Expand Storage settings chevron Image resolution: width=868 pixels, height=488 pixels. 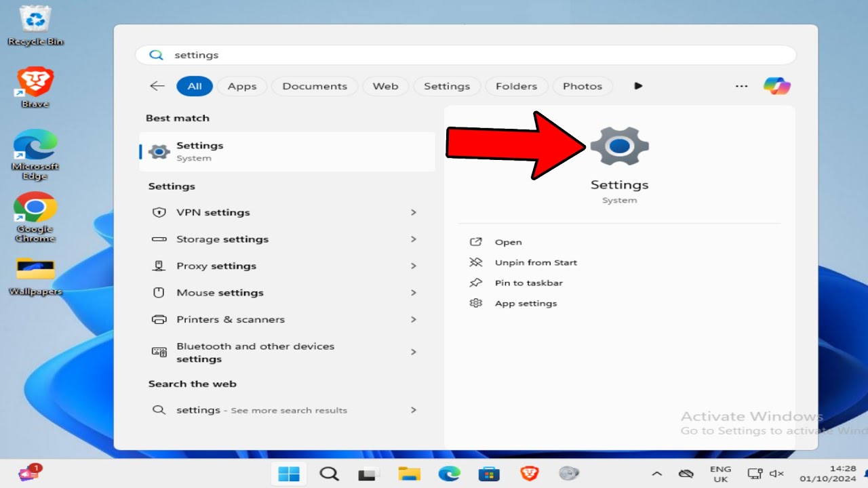click(413, 239)
